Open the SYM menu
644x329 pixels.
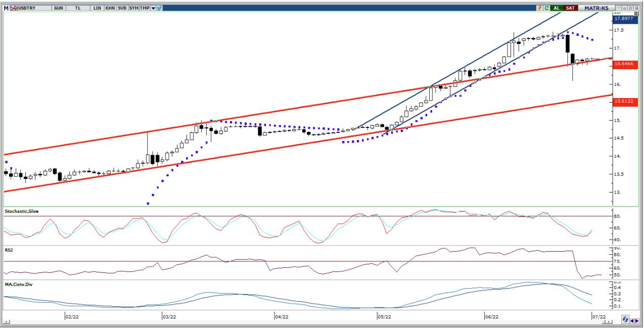(133, 8)
